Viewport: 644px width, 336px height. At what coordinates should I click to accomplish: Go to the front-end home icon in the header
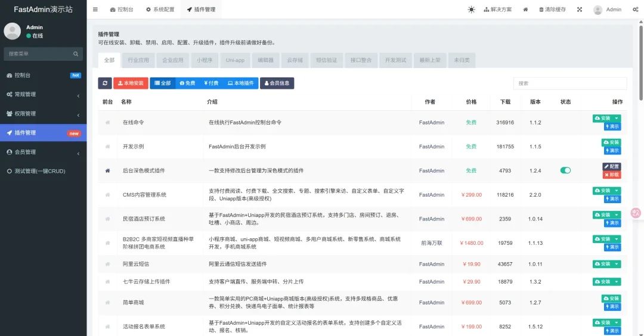(525, 10)
